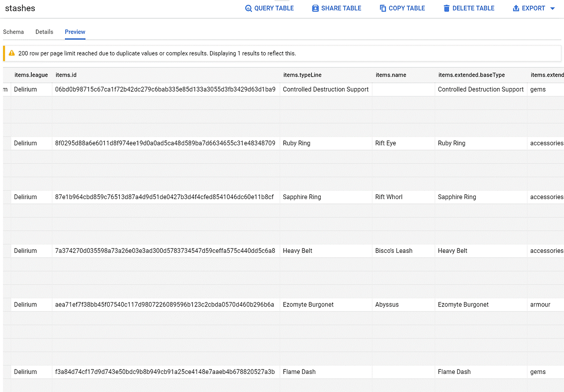Click the Controlled Destruction Support baseType cell

pos(481,89)
